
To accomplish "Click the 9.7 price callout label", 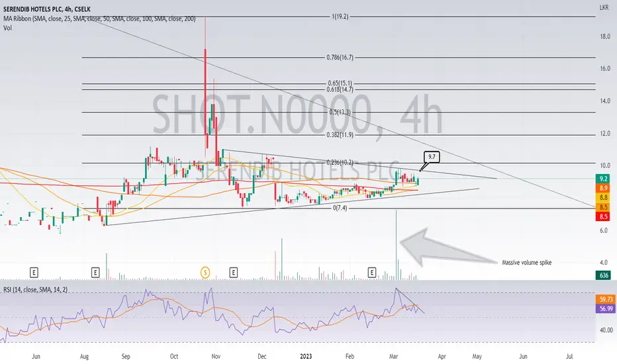I will pos(432,157).
